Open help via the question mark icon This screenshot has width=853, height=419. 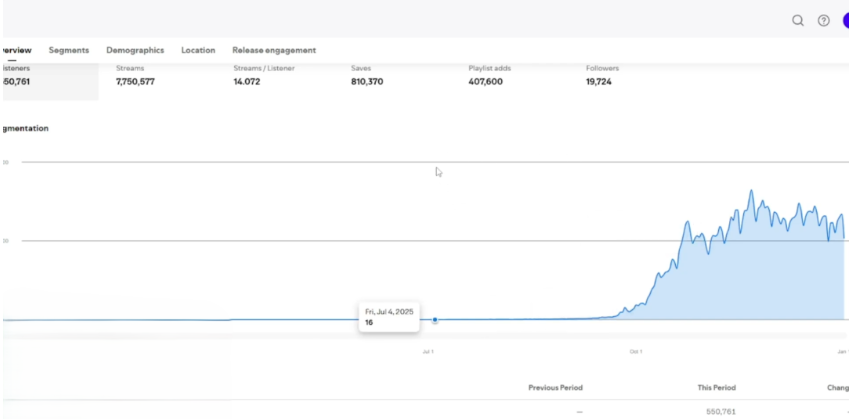click(823, 20)
